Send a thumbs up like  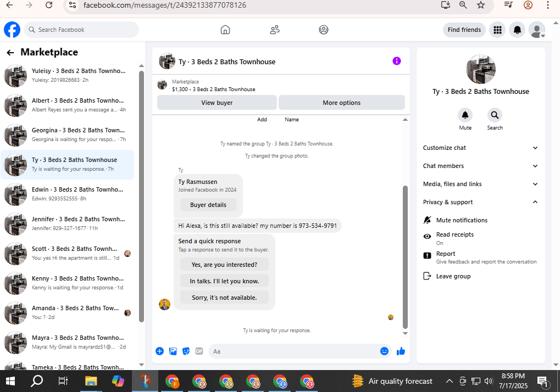(401, 351)
